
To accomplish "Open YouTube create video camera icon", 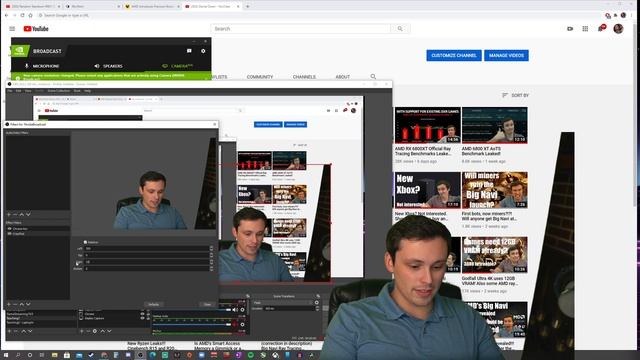I will coord(570,29).
